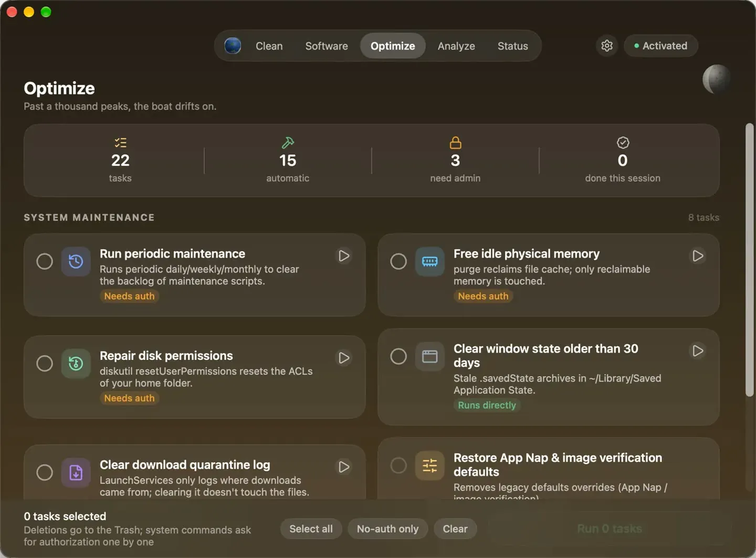Screen dimensions: 756x558
Task: Click the Free idle physical memory chip icon
Action: 430,261
